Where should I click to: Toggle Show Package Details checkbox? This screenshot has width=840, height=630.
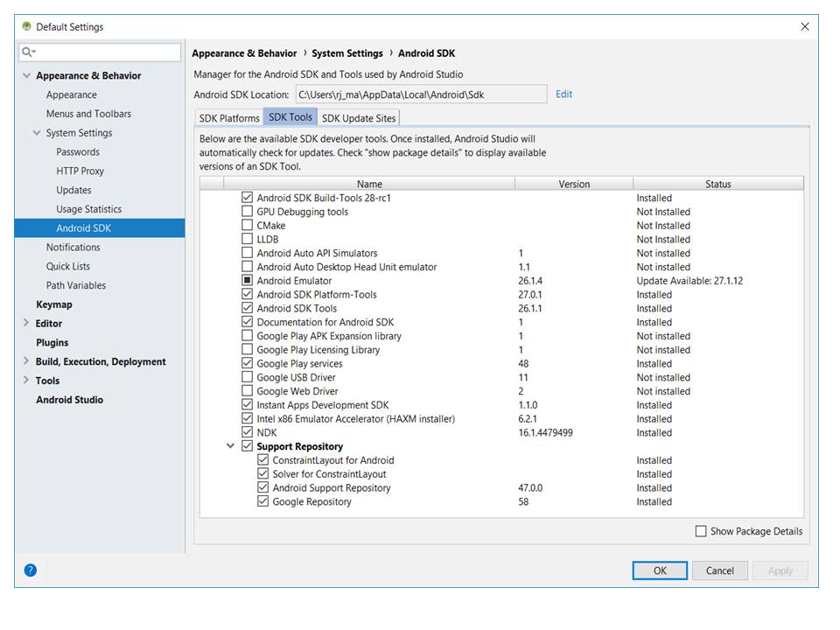(700, 531)
